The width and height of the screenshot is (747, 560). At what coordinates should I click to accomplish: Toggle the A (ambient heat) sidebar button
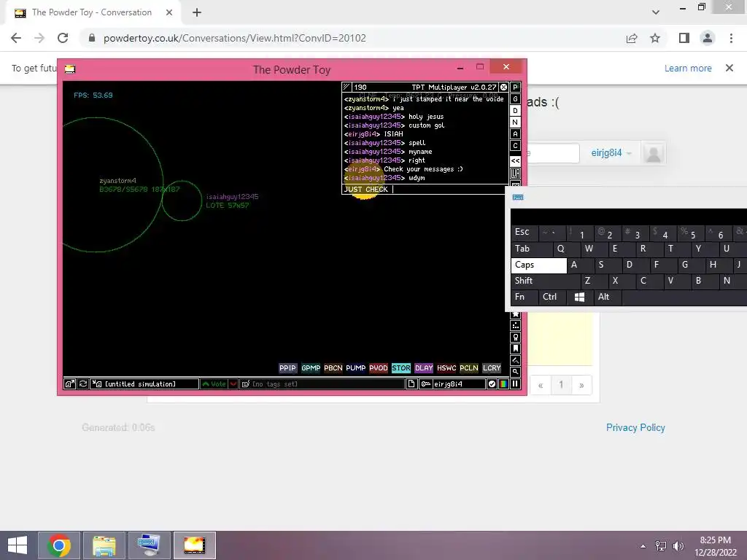[515, 134]
